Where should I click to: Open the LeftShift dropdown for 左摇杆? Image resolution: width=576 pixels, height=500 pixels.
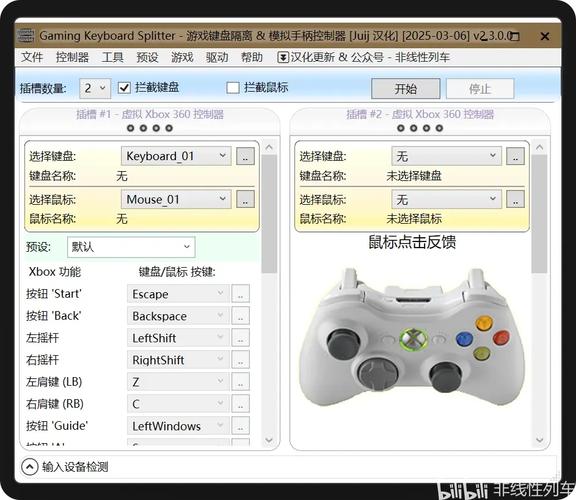pyautogui.click(x=178, y=338)
